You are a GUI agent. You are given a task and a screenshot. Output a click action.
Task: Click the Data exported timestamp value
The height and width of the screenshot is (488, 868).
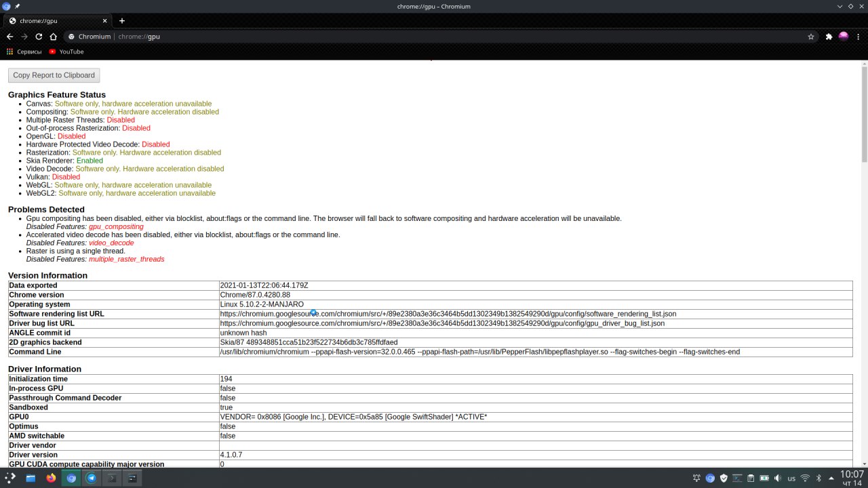264,285
